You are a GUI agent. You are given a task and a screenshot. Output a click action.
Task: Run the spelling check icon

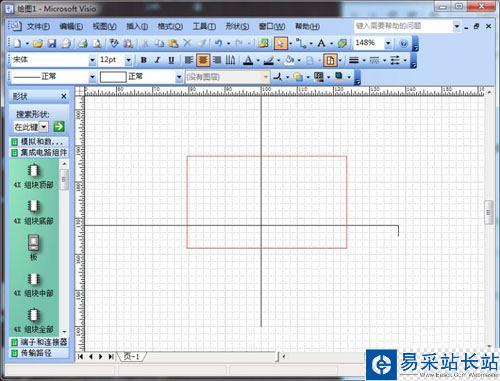pos(114,43)
